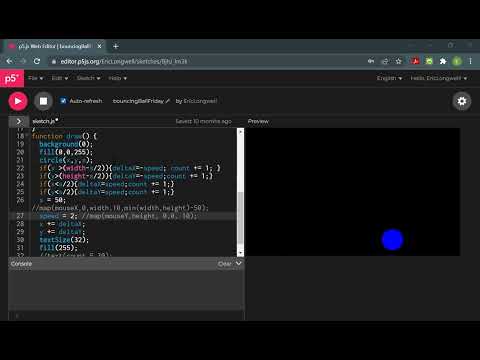Select the sketch.js file tab
This screenshot has height=360, width=480.
pos(45,121)
